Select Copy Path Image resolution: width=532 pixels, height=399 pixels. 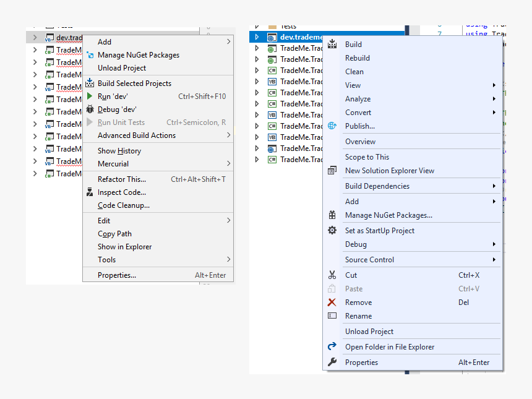point(158,234)
